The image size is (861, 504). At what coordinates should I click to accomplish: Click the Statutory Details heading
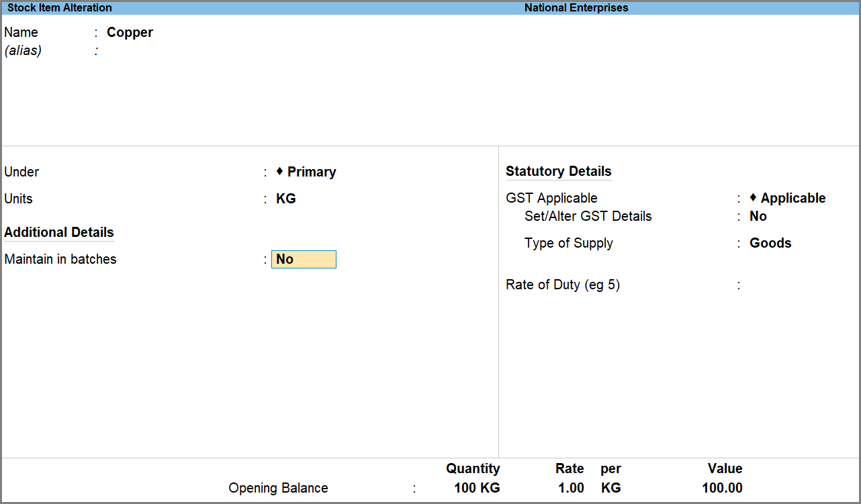point(559,171)
